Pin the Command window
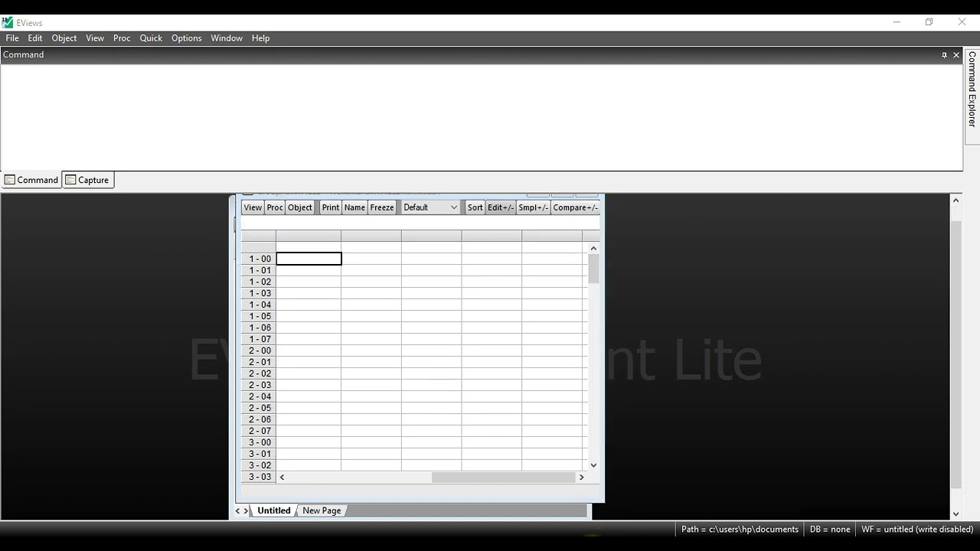The image size is (980, 551). click(x=944, y=55)
